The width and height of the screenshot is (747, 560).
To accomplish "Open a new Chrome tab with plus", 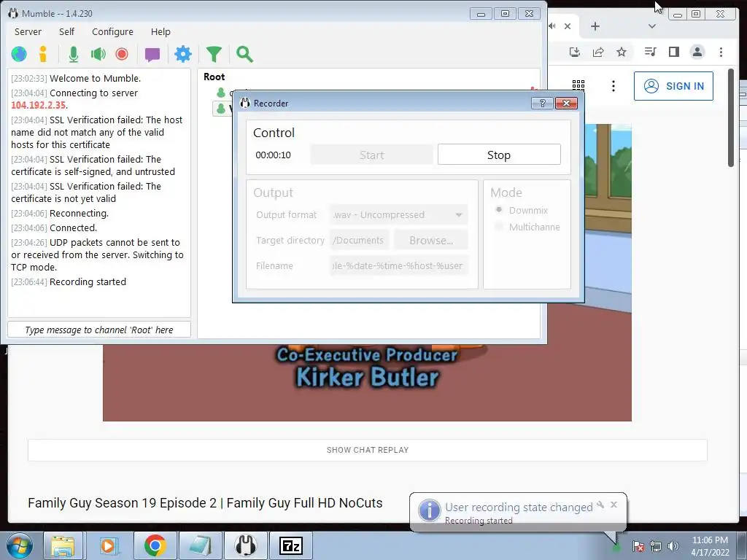I will [x=595, y=26].
